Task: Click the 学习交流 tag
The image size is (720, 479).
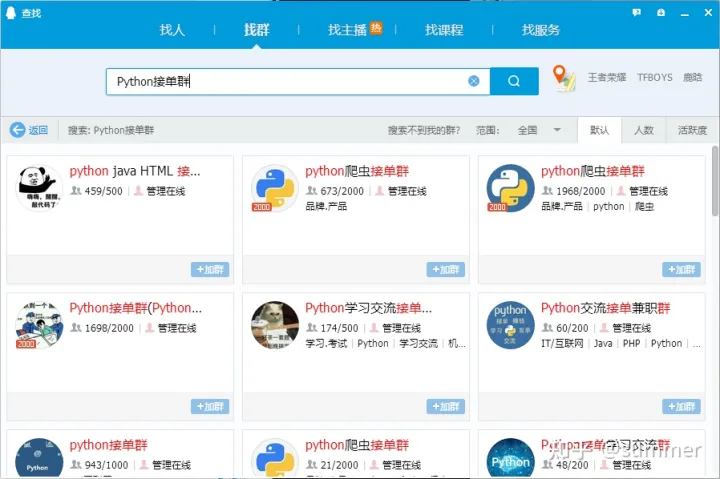Action: [418, 344]
